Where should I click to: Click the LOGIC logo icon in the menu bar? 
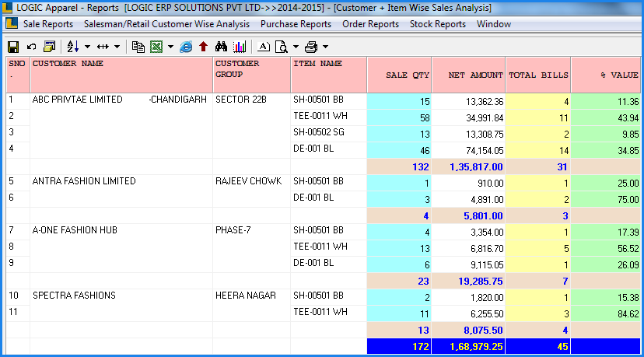tap(12, 24)
